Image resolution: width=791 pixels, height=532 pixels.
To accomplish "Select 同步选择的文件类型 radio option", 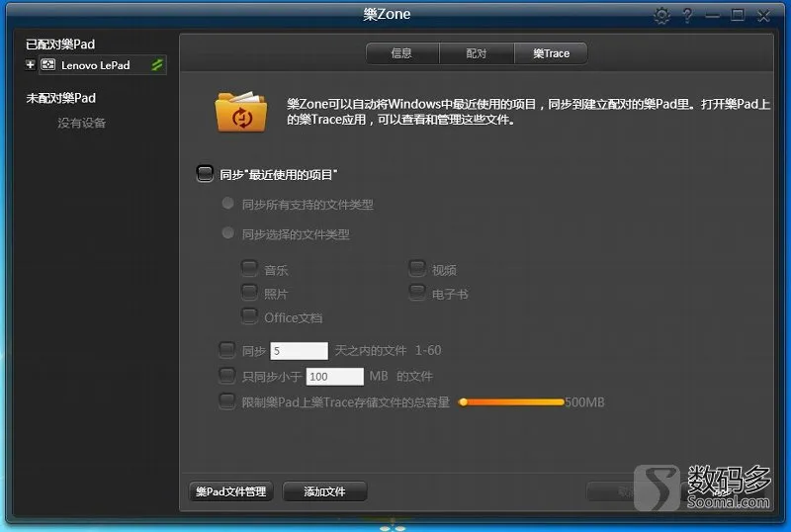I will (x=227, y=232).
